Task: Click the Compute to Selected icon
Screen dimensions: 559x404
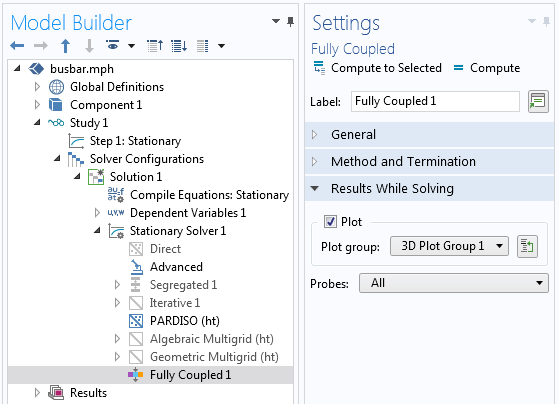Action: (319, 68)
